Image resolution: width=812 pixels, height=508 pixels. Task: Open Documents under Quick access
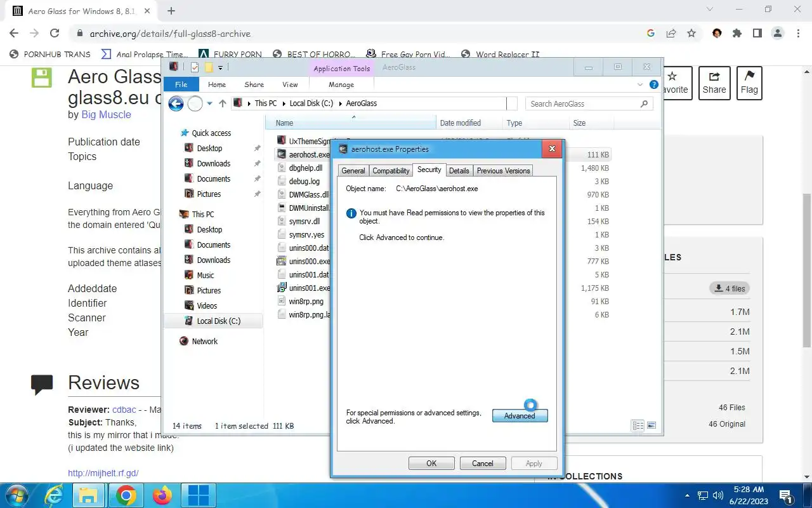click(x=213, y=178)
